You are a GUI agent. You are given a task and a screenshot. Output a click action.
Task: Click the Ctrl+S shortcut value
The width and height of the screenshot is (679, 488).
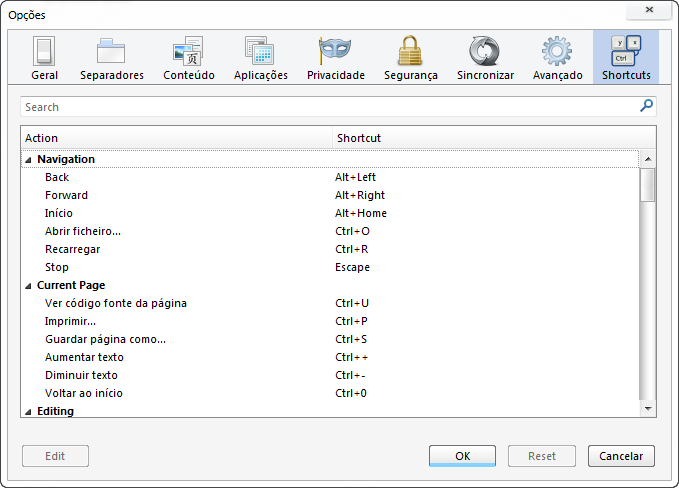(x=351, y=339)
